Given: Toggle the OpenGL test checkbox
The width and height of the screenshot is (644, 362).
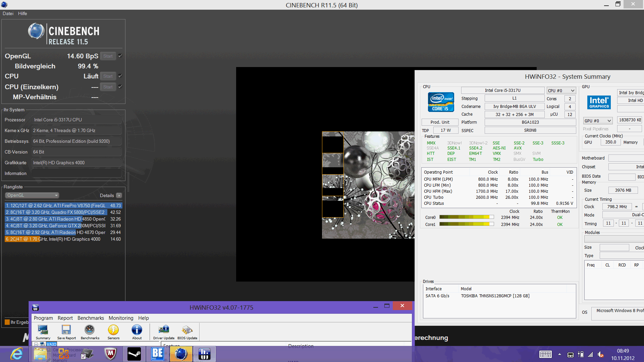Looking at the screenshot, I should point(120,56).
